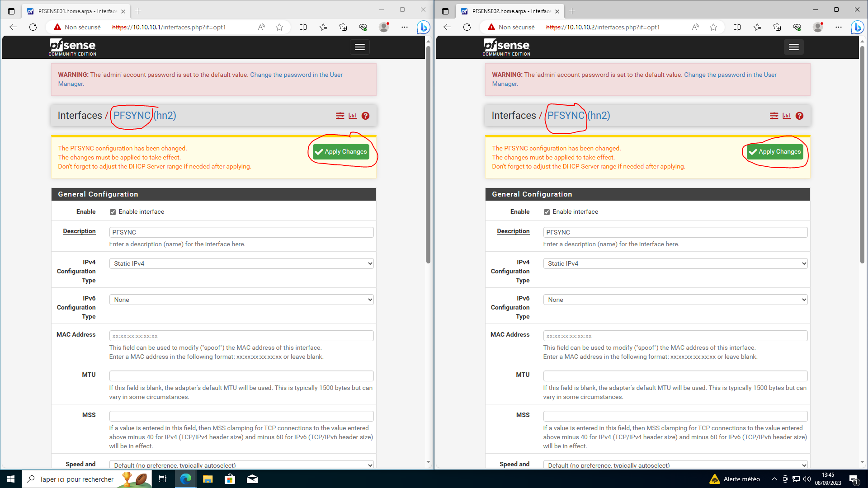Screen dimensions: 868x488
Task: Click the help icon in left PFSYNC header
Action: [365, 116]
